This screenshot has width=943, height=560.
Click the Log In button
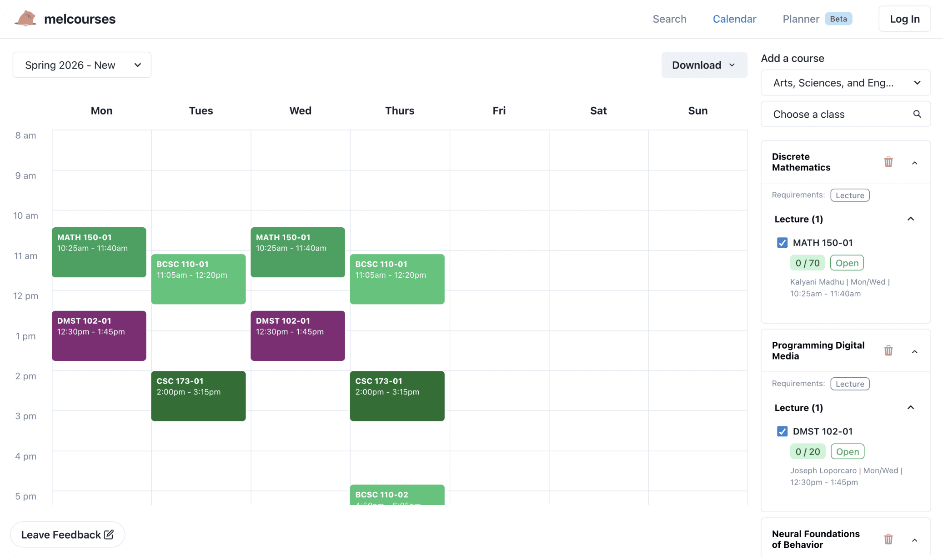coord(904,19)
